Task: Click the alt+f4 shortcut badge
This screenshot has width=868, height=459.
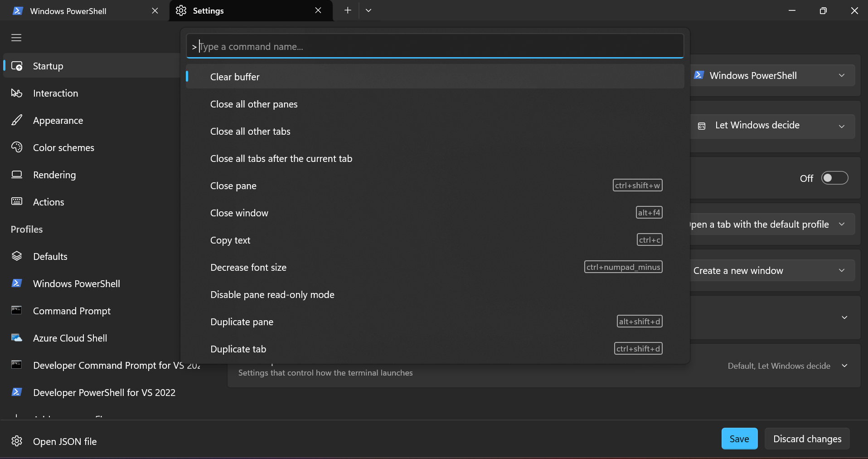Action: [649, 213]
